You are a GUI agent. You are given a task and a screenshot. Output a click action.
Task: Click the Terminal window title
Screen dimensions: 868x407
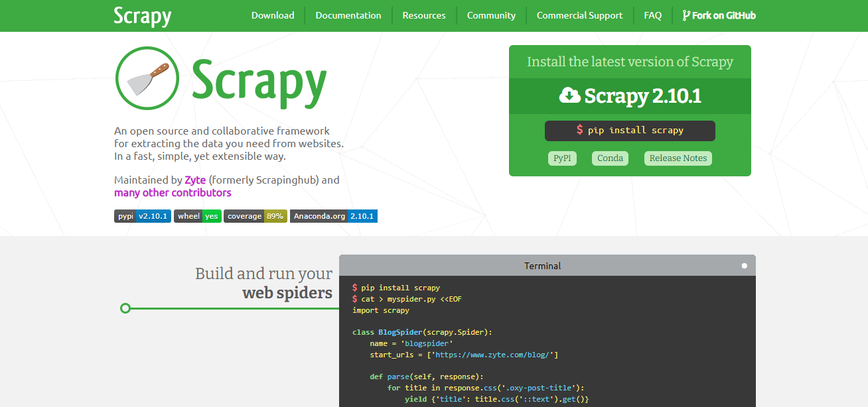tap(543, 266)
